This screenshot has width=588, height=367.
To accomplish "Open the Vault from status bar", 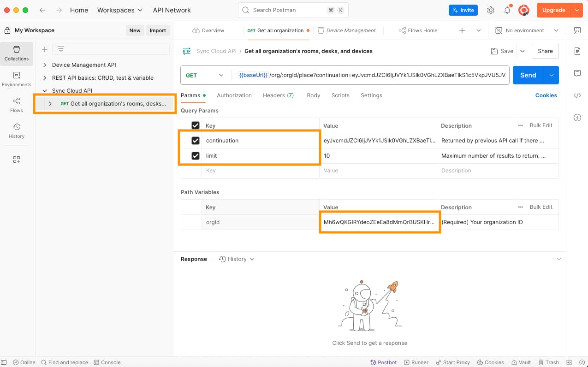I will click(x=521, y=362).
